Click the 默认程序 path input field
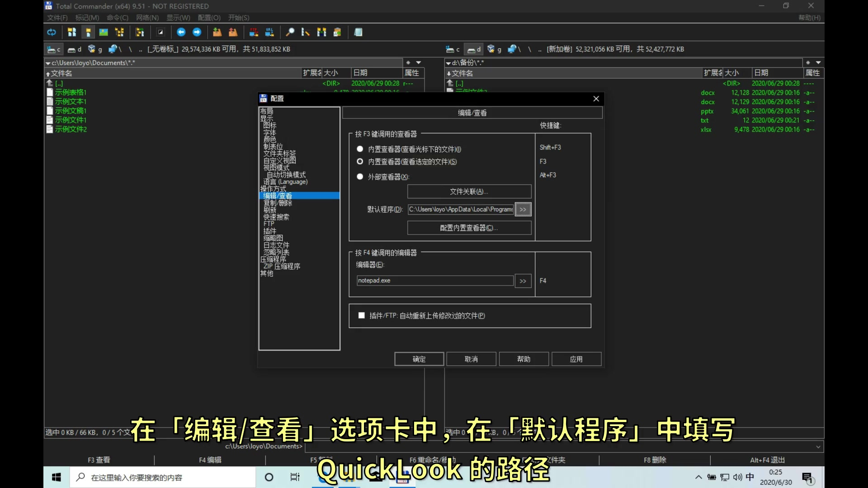Image resolution: width=868 pixels, height=488 pixels. (x=460, y=209)
